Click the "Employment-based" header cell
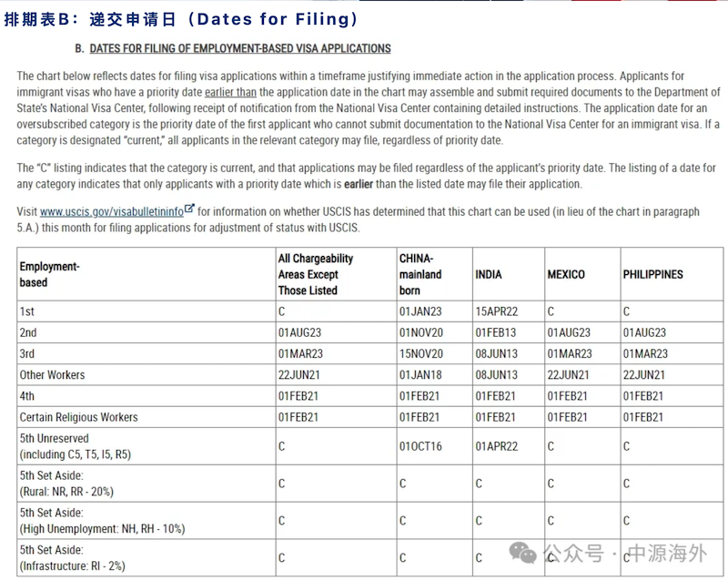The height and width of the screenshot is (581, 728). 50,274
